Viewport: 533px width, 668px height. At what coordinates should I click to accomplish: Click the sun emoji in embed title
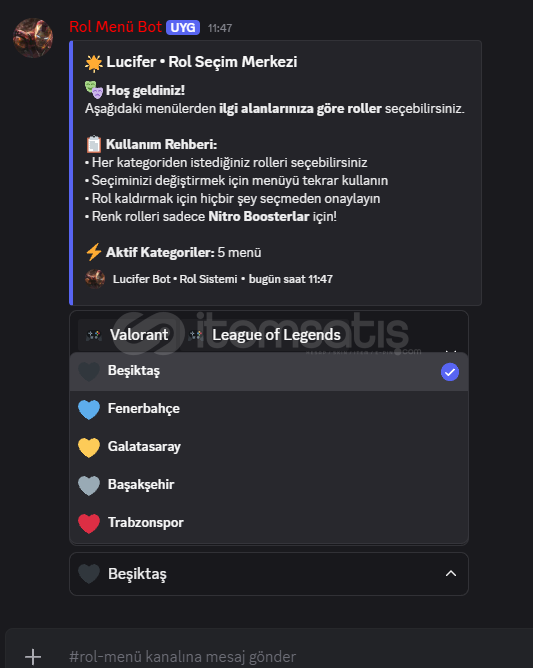94,63
